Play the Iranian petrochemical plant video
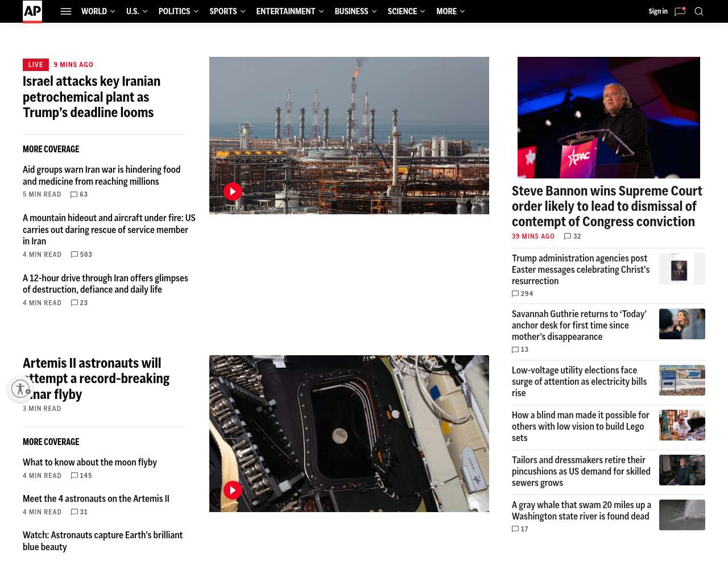Viewport: 728px width, 582px height. click(233, 192)
